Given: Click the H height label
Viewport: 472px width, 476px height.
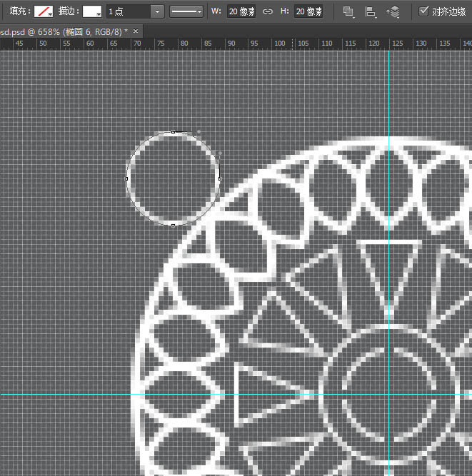Looking at the screenshot, I should pyautogui.click(x=285, y=11).
